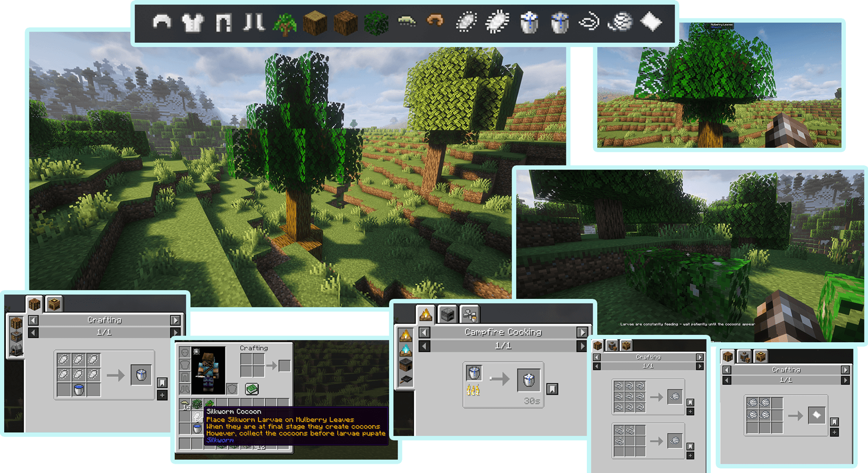868x473 pixels.
Task: Bookmark the campfire cooking recipe
Action: (552, 389)
